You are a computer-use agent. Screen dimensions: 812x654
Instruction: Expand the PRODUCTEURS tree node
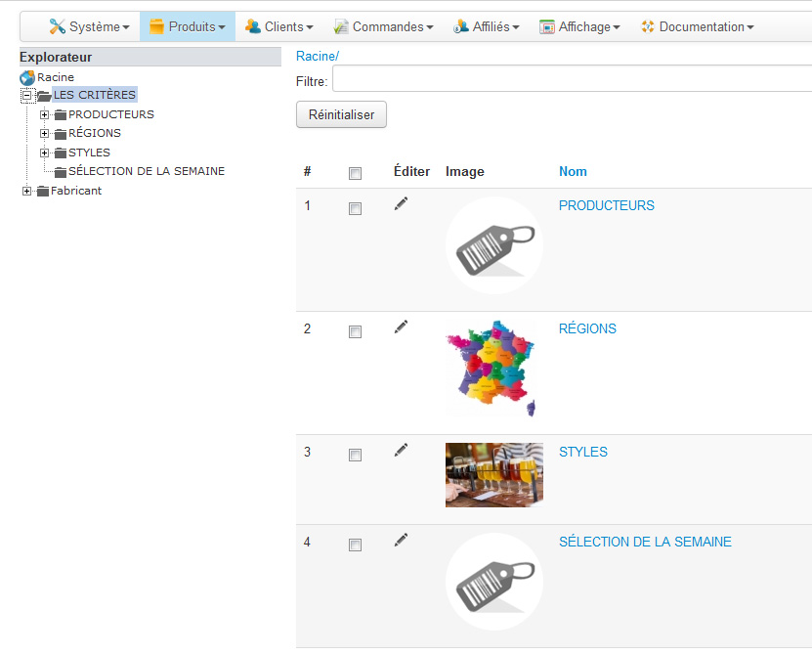point(45,114)
